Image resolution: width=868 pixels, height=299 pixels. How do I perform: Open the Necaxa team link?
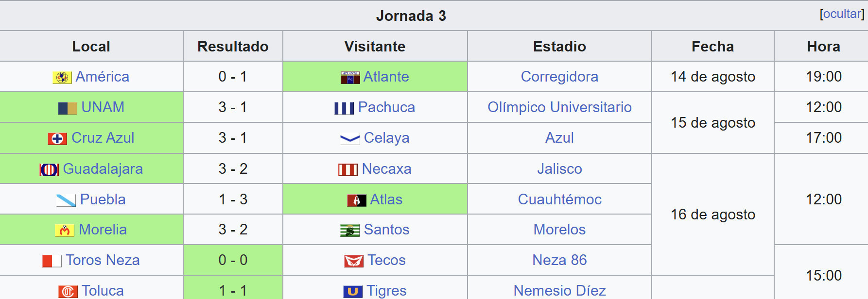point(386,169)
